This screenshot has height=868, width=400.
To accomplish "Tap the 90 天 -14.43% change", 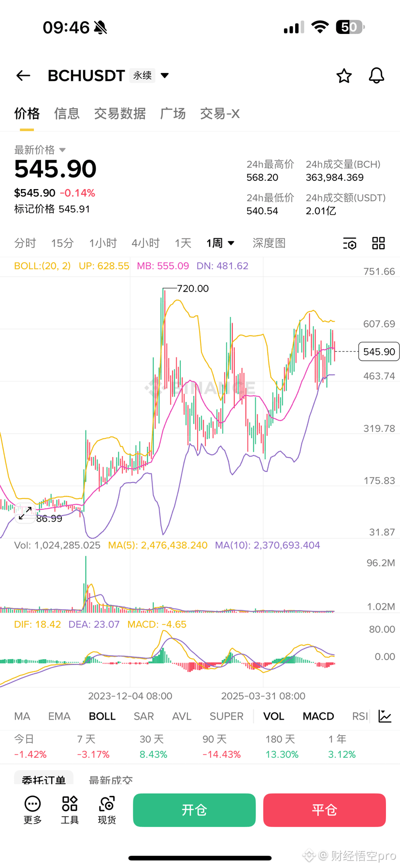I will click(x=222, y=747).
